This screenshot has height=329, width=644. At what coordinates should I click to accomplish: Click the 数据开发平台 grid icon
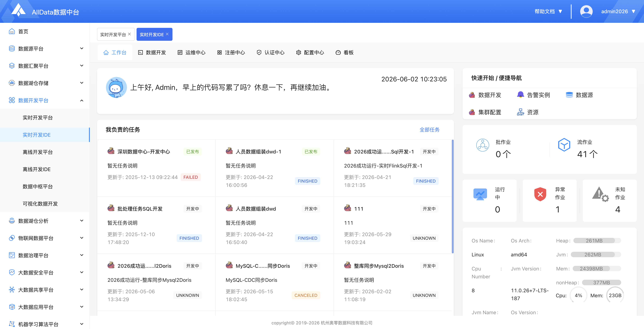pos(12,100)
